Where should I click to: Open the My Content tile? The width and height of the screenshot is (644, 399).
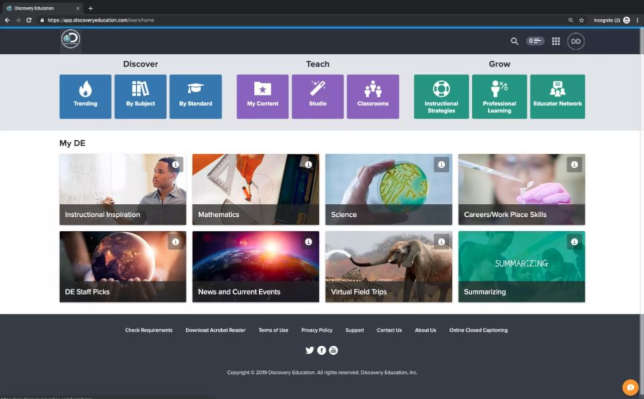(x=262, y=97)
